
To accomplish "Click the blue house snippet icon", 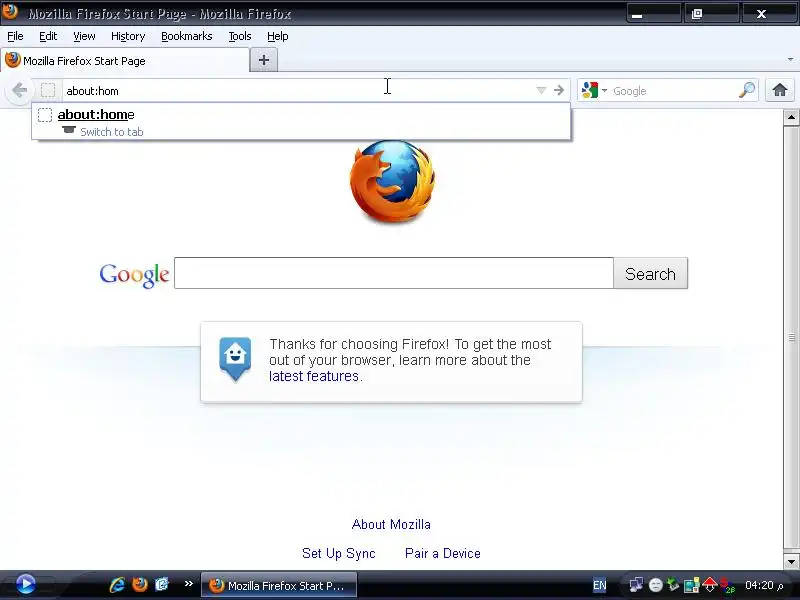I will click(235, 359).
